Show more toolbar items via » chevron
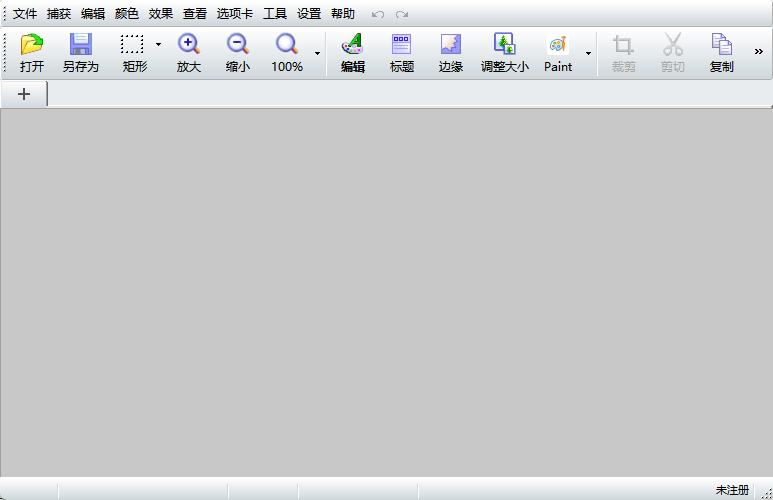The width and height of the screenshot is (773, 500). pyautogui.click(x=759, y=51)
